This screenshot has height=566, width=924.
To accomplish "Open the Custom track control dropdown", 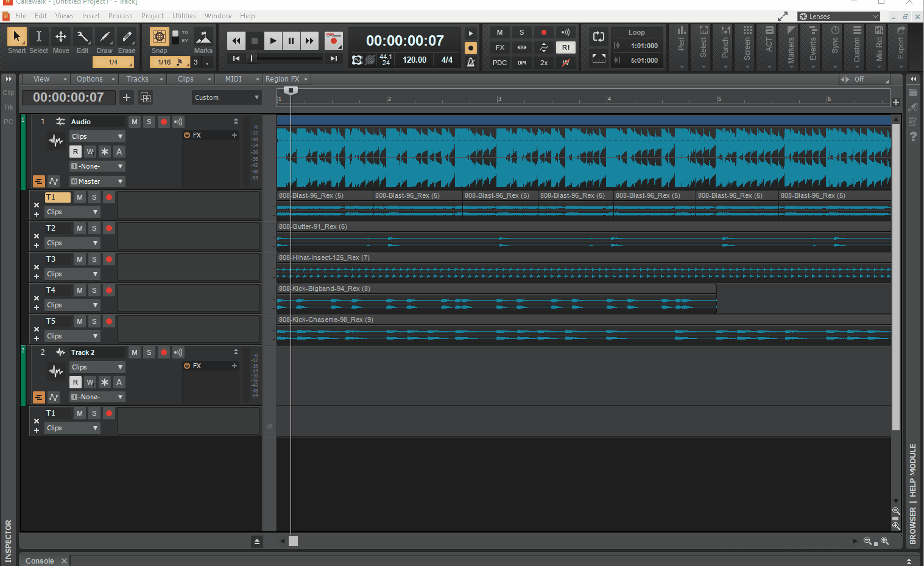I will 227,97.
